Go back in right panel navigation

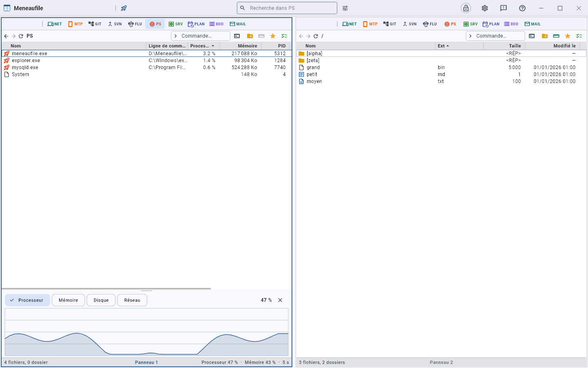[x=301, y=36]
